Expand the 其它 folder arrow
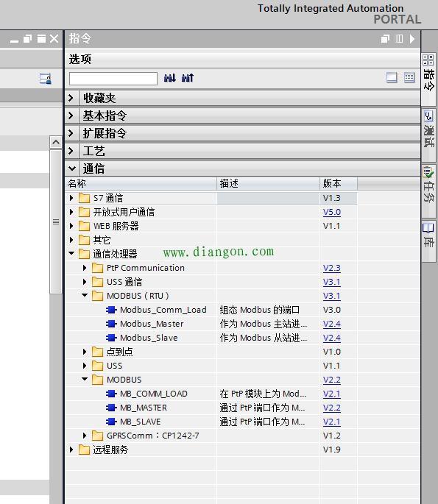Image resolution: width=438 pixels, height=504 pixels. (71, 240)
